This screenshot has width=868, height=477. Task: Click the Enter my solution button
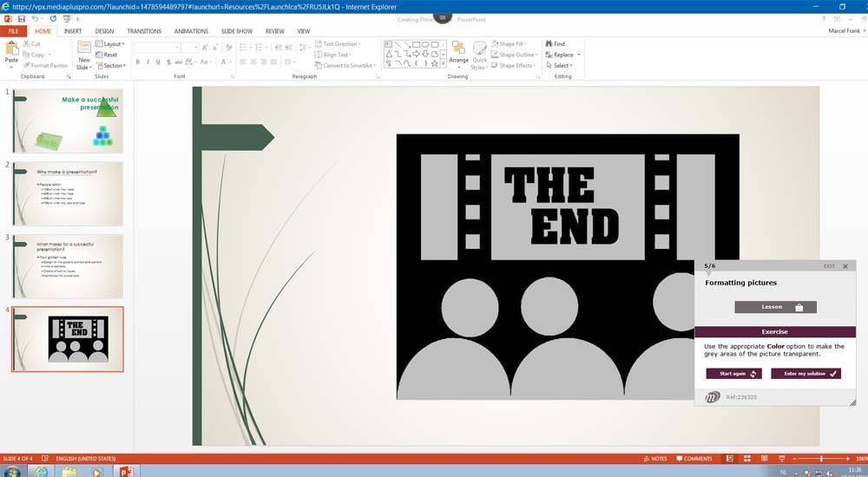[x=806, y=374]
